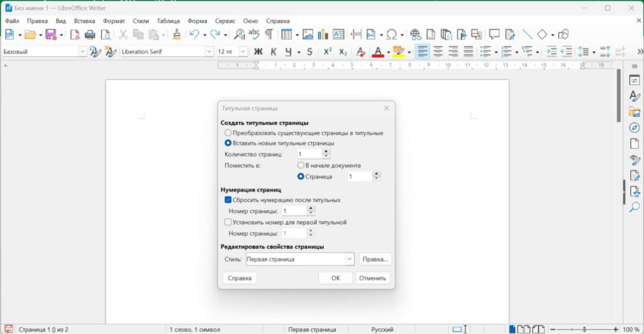Image resolution: width=644 pixels, height=334 pixels.
Task: Expand line spacing dropdown arrow
Action: [x=594, y=52]
